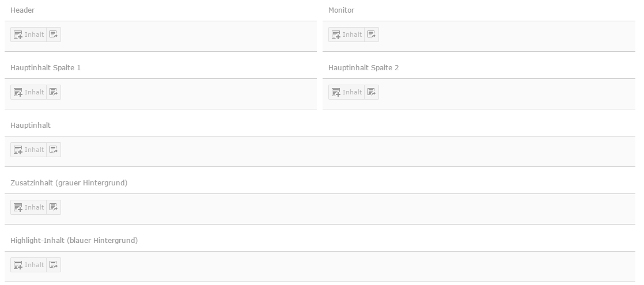Click the Hauptinhalt Spalte 1 heading

click(46, 68)
